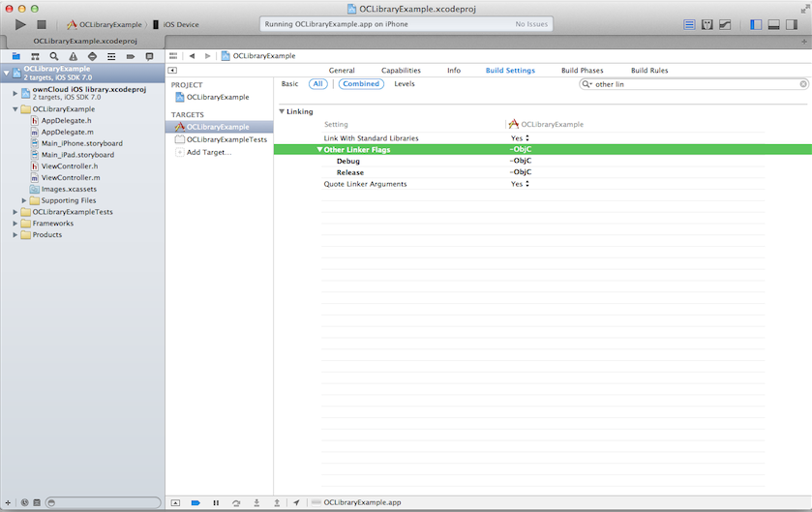Toggle breakpoints activation in debug bar
812x512 pixels.
tap(195, 502)
